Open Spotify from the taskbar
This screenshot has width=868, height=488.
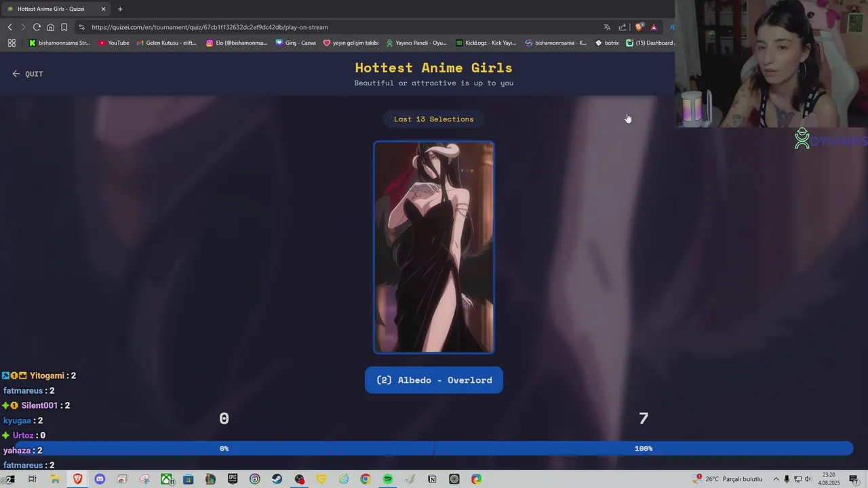pos(388,479)
